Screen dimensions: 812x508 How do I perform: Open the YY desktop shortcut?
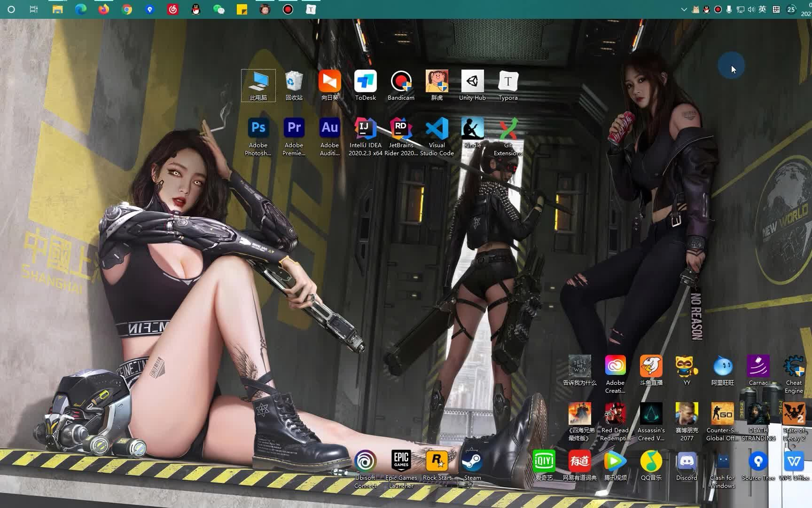pyautogui.click(x=687, y=371)
